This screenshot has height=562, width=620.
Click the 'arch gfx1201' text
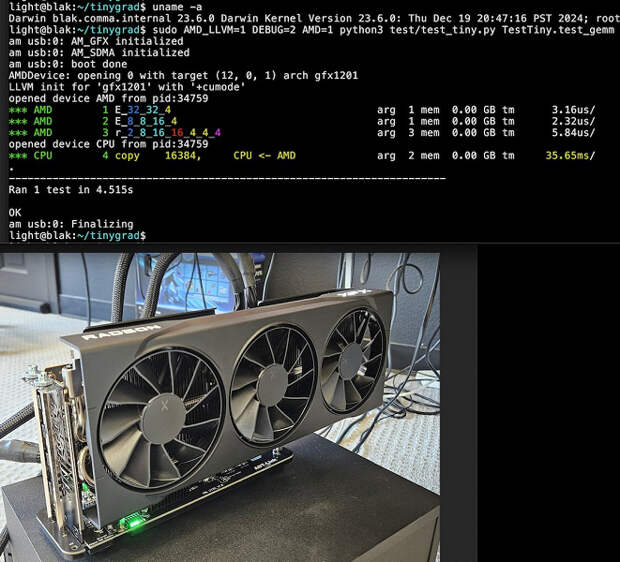(321, 76)
